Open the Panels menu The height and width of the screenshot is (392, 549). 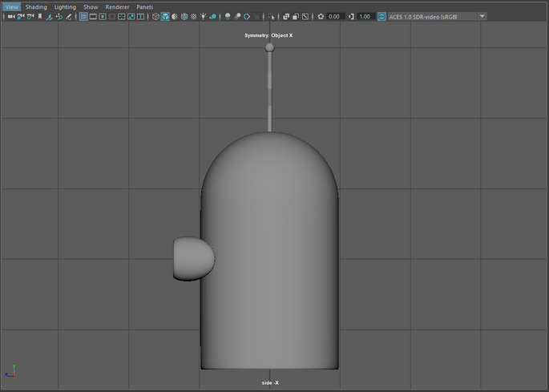pyautogui.click(x=144, y=7)
